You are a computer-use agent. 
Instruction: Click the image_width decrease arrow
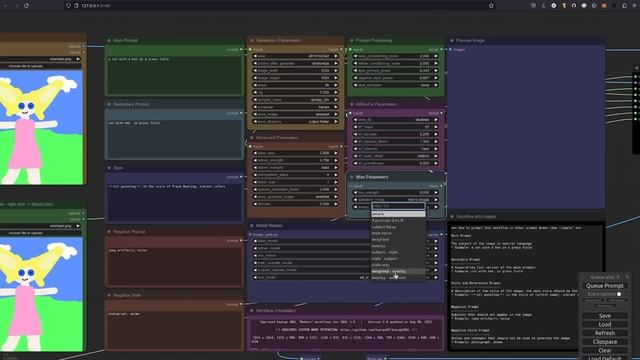coord(255,71)
